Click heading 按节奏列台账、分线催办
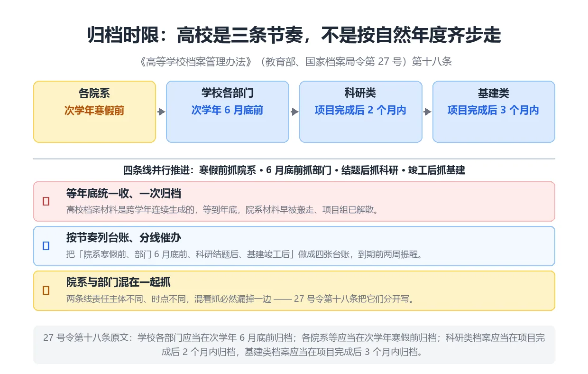The image size is (588, 374). tap(123, 238)
